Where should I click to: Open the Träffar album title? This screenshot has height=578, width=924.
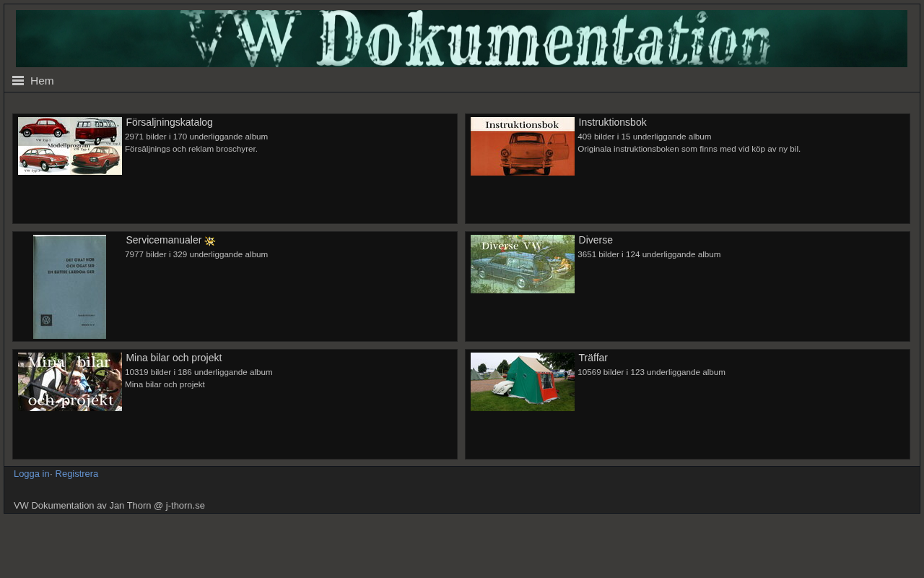593,358
